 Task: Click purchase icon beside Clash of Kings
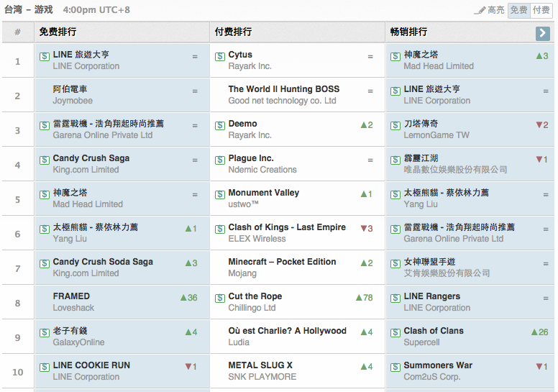click(x=220, y=229)
